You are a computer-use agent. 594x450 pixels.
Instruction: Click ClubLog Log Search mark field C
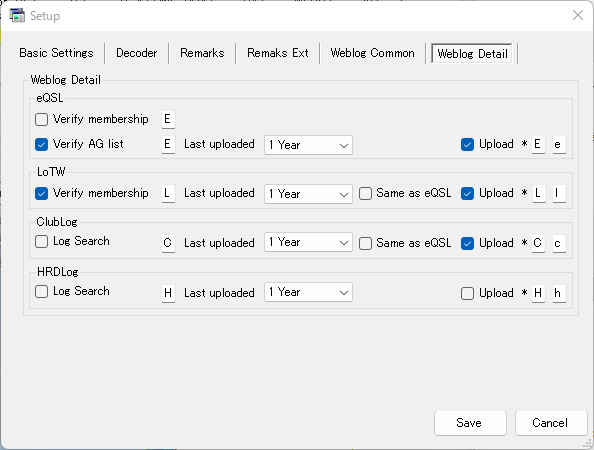pyautogui.click(x=168, y=243)
